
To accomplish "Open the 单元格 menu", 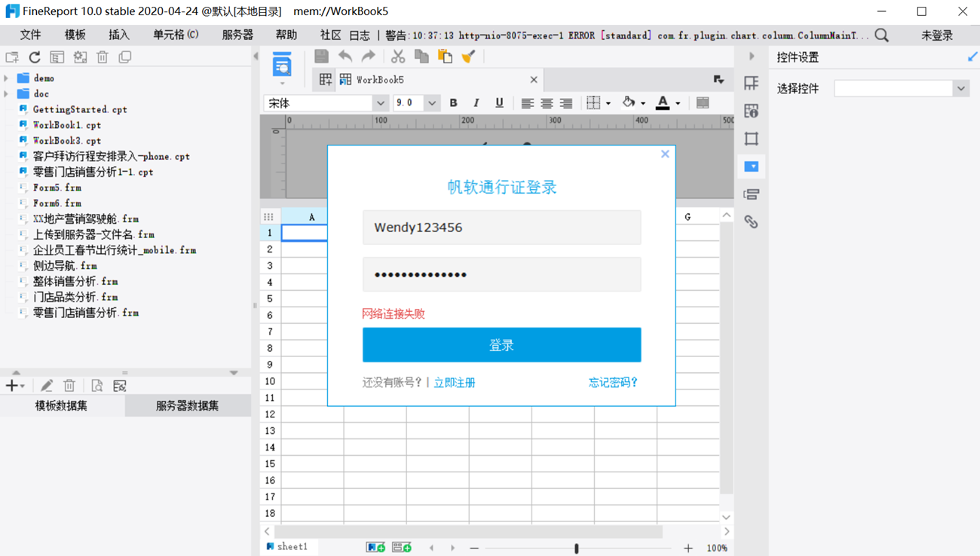I will pos(176,35).
